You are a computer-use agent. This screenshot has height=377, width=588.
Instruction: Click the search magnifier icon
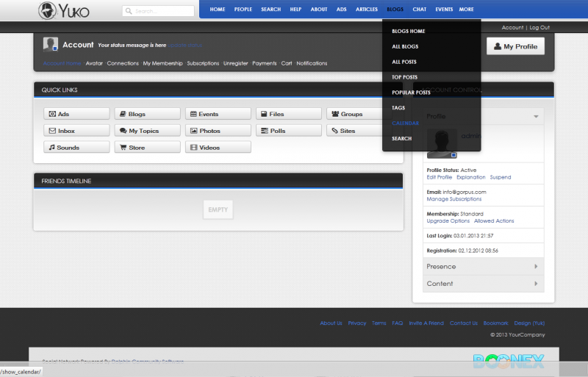click(x=129, y=11)
